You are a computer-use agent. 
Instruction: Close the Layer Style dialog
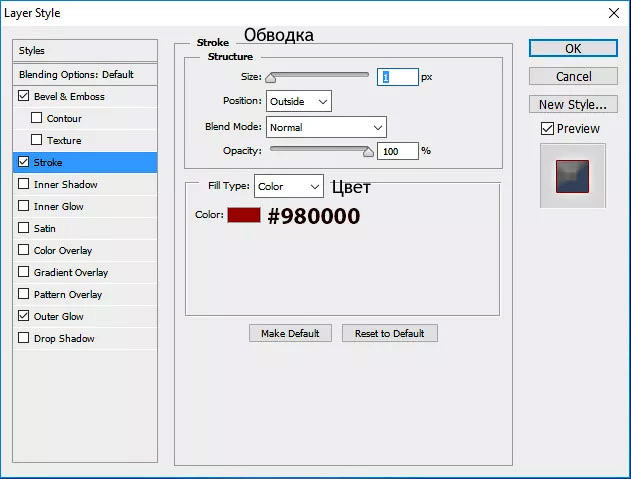614,13
